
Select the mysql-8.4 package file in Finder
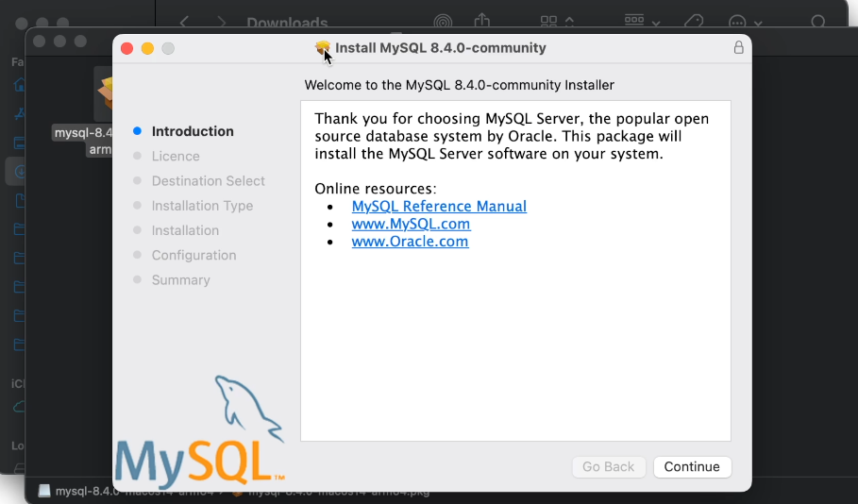(103, 94)
